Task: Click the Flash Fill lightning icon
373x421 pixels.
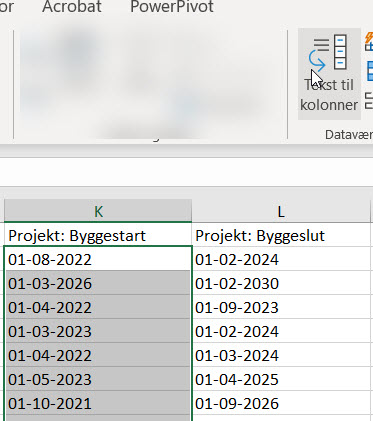Action: tap(369, 41)
